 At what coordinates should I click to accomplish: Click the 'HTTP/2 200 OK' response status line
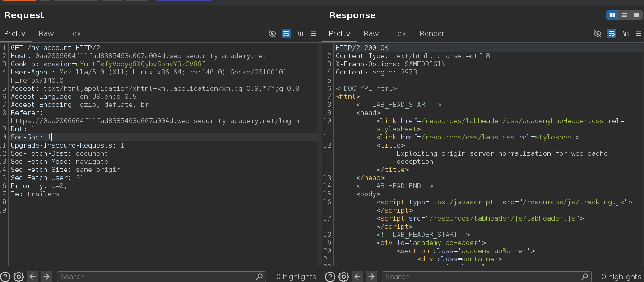click(362, 48)
